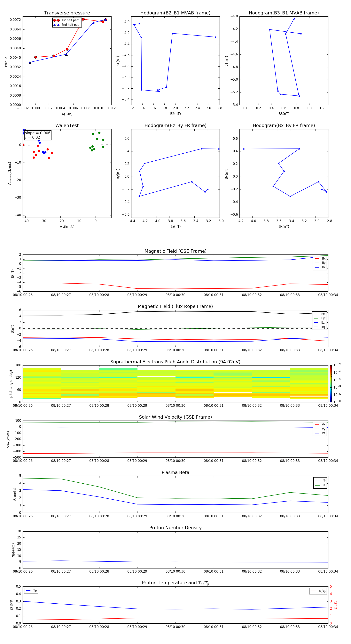Click the 'Vy' legend entry in solar wind plot
The image size is (351, 644).
coord(320,429)
